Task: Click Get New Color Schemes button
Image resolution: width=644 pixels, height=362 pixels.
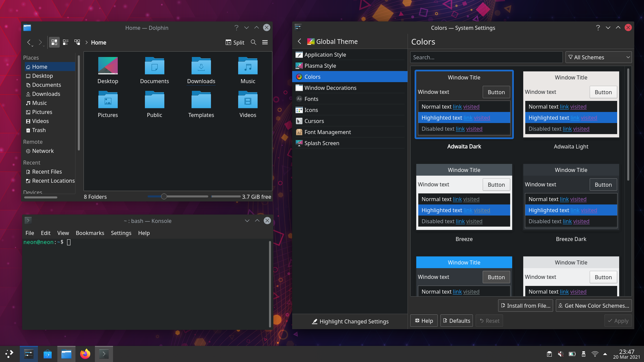Action: pyautogui.click(x=594, y=306)
